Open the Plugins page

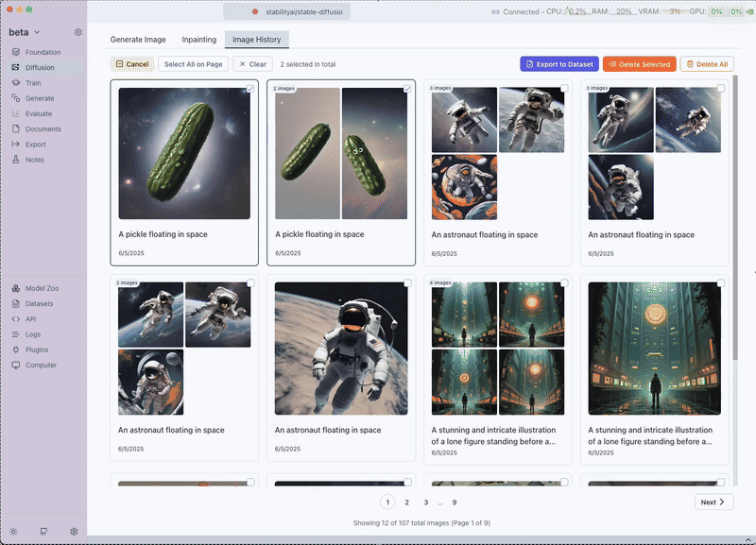pyautogui.click(x=37, y=349)
